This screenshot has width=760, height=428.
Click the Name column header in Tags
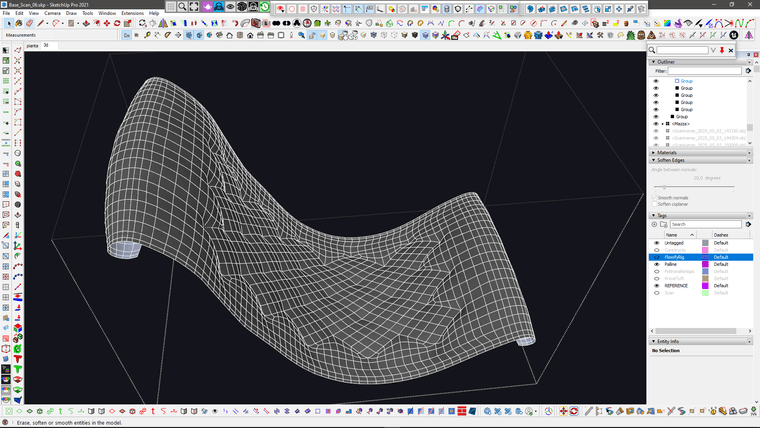point(672,234)
